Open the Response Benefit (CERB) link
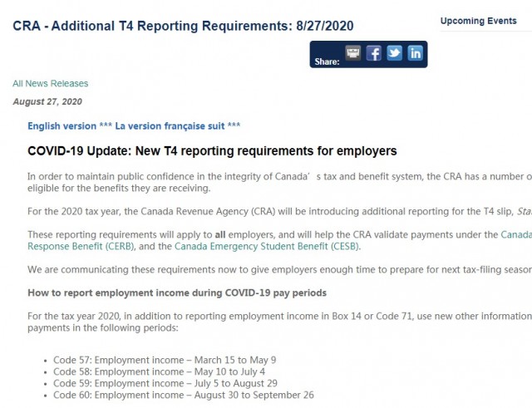 pos(81,246)
